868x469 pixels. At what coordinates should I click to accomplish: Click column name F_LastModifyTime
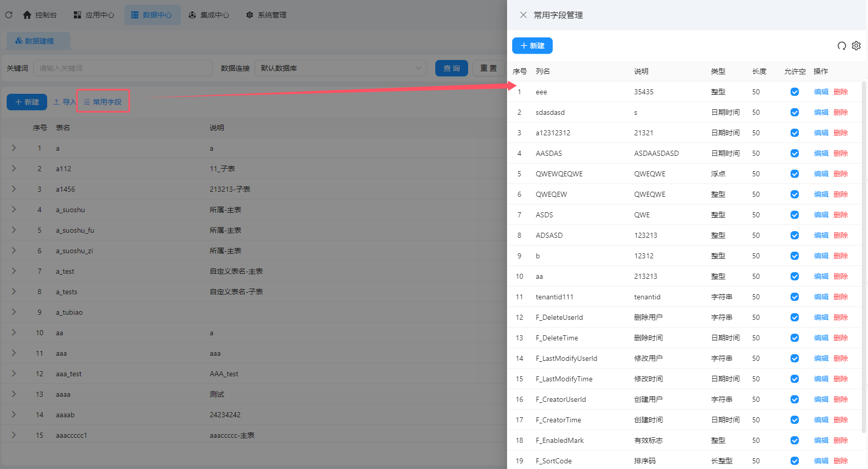coord(564,379)
